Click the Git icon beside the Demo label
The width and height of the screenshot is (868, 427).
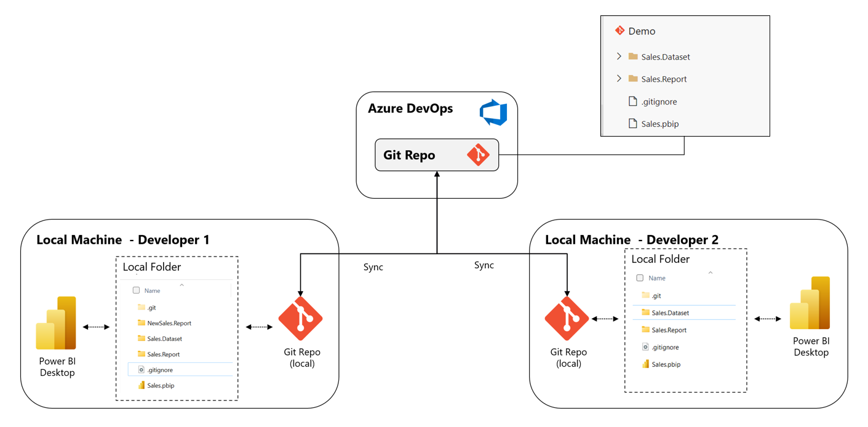click(x=619, y=30)
